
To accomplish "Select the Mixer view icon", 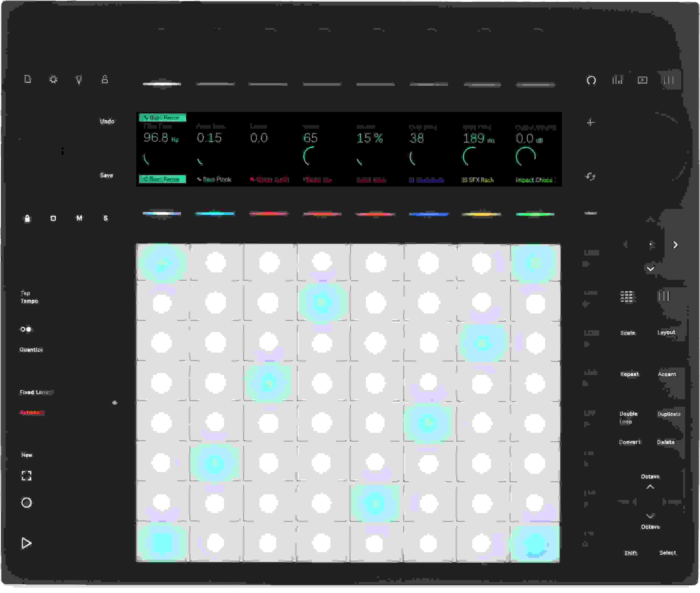I will click(x=618, y=80).
